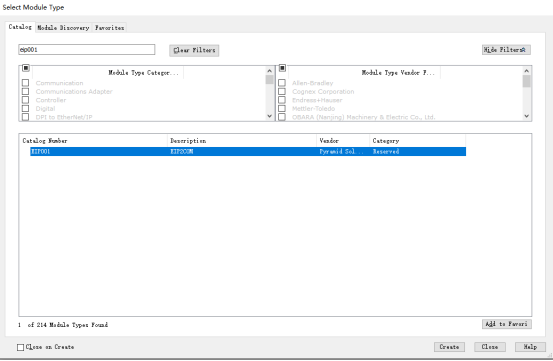The height and width of the screenshot is (361, 553).
Task: Open the Help button
Action: (x=530, y=347)
